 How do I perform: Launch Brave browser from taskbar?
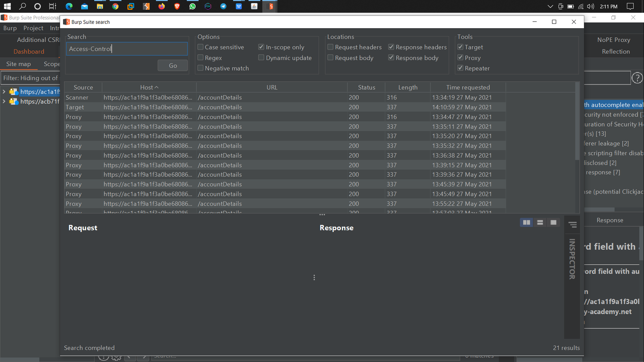coord(177,6)
